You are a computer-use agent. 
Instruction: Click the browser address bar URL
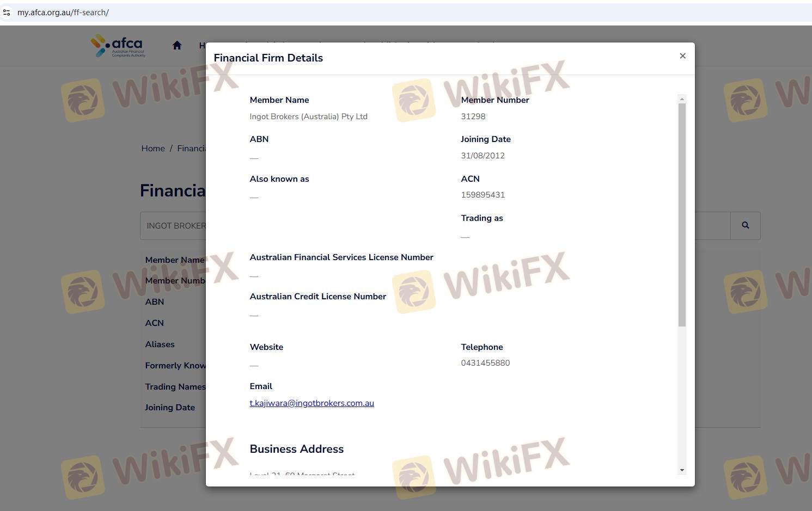(x=63, y=13)
